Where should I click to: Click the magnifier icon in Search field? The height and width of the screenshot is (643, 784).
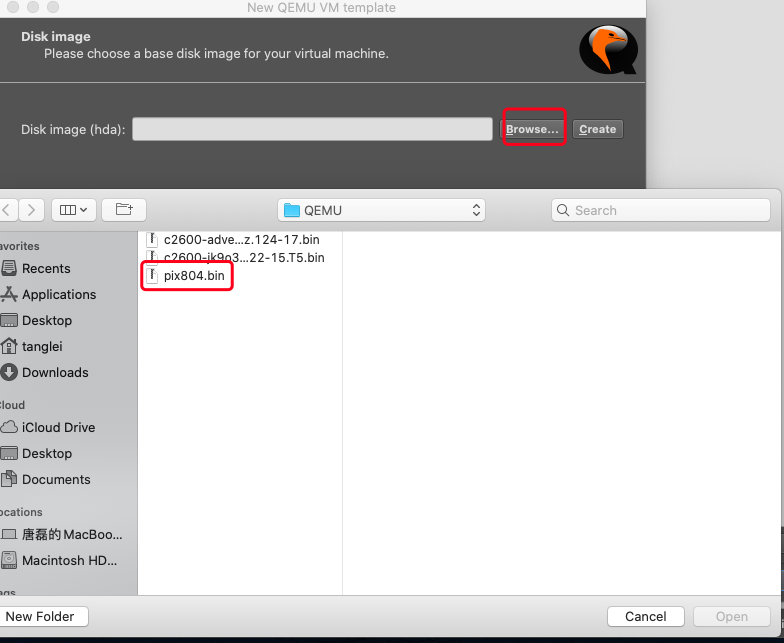tap(563, 210)
